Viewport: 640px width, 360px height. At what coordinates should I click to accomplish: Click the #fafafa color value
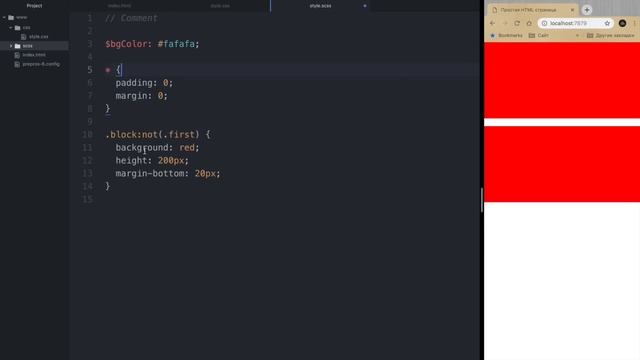coord(176,44)
